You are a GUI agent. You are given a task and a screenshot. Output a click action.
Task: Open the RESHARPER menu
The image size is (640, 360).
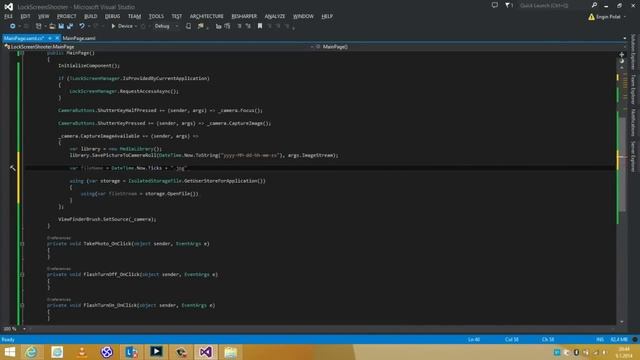pyautogui.click(x=244, y=16)
